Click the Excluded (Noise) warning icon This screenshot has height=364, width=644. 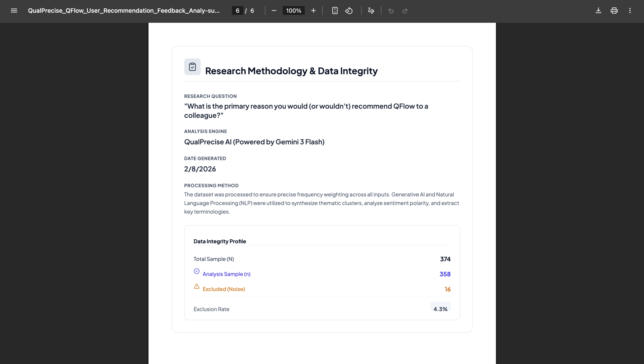tap(196, 286)
